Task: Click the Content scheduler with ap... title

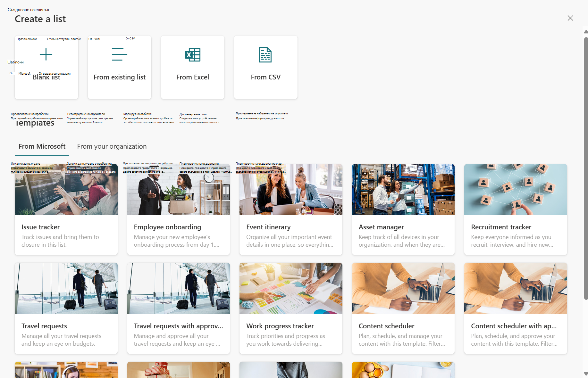Action: 514,326
